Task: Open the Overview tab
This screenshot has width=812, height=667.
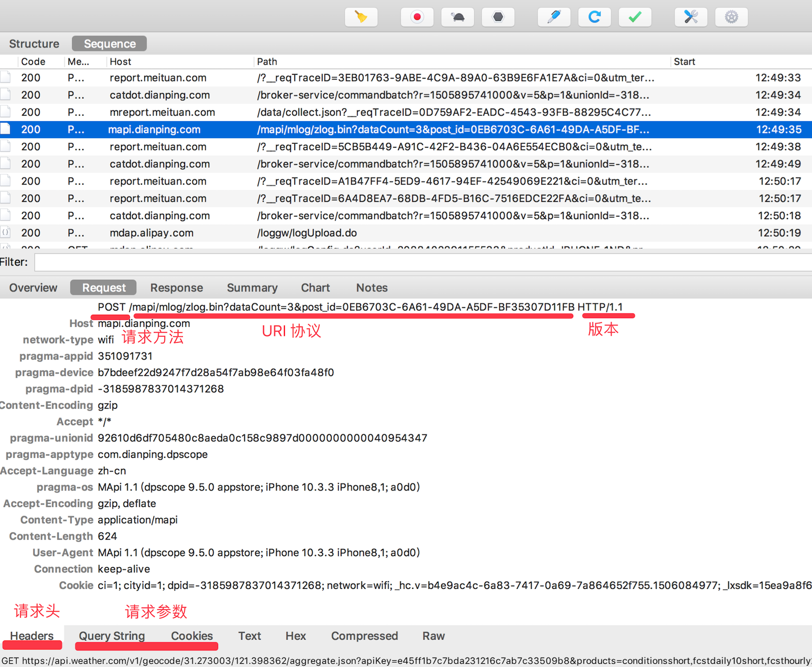Action: (x=33, y=288)
